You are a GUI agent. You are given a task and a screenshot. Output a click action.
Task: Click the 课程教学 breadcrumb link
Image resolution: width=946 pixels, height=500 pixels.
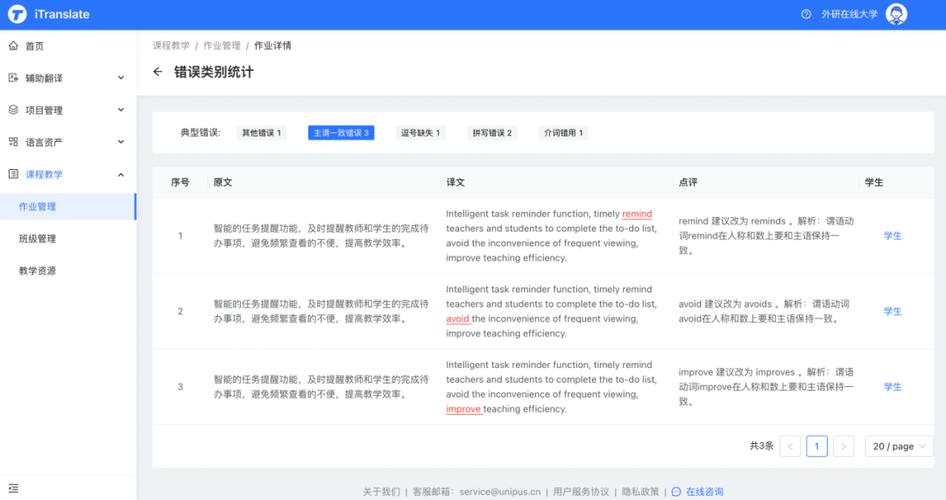coord(171,45)
